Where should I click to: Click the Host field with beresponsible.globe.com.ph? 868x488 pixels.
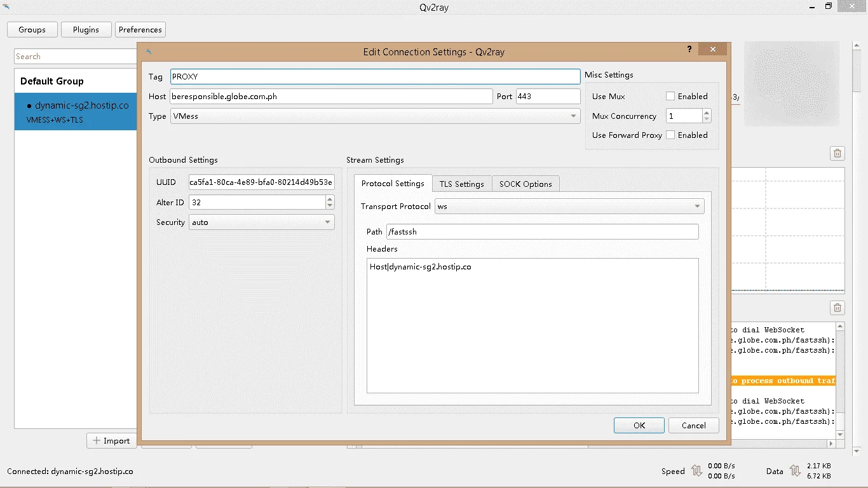332,97
